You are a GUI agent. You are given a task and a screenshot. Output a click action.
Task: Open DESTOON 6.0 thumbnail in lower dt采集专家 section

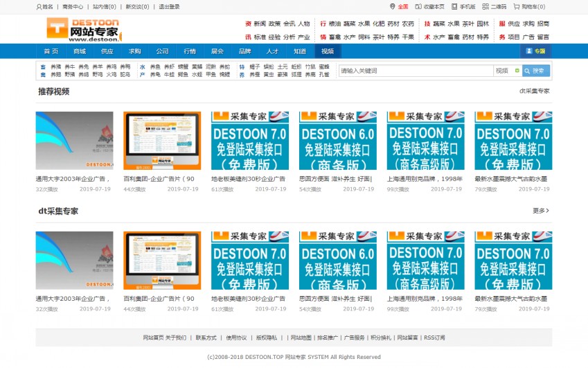pos(338,261)
